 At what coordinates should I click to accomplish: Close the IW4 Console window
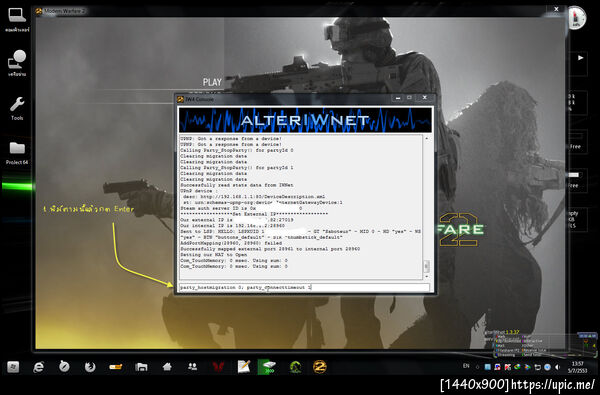[x=424, y=98]
